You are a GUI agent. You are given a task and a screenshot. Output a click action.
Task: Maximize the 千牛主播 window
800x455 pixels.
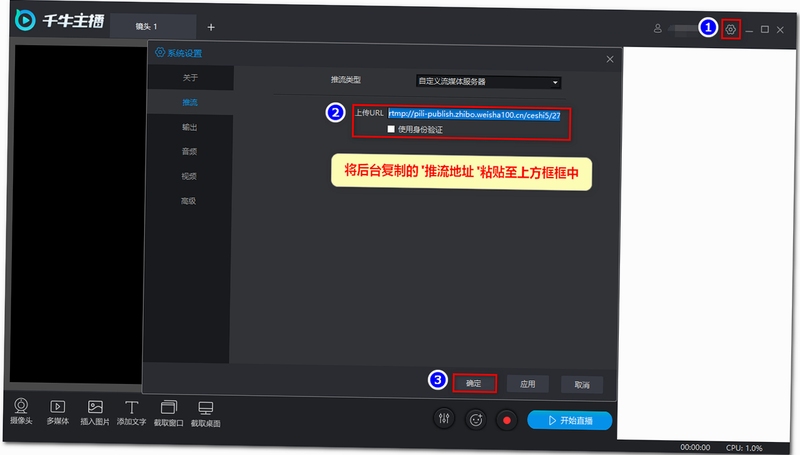765,30
